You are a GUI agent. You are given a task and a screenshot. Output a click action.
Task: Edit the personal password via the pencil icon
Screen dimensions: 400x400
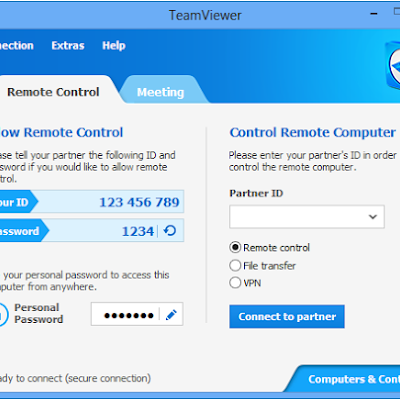pos(171,315)
